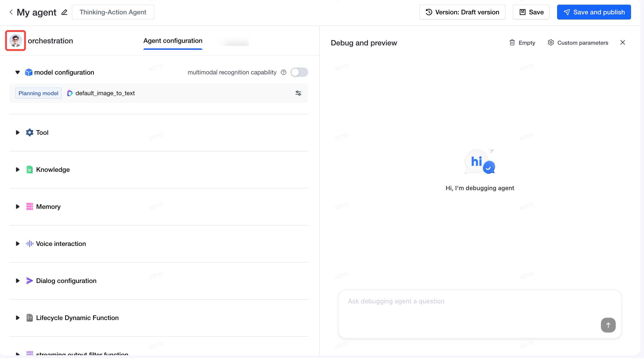Click the pink Memory stack icon
Screen dimensions: 644x358
(29, 207)
